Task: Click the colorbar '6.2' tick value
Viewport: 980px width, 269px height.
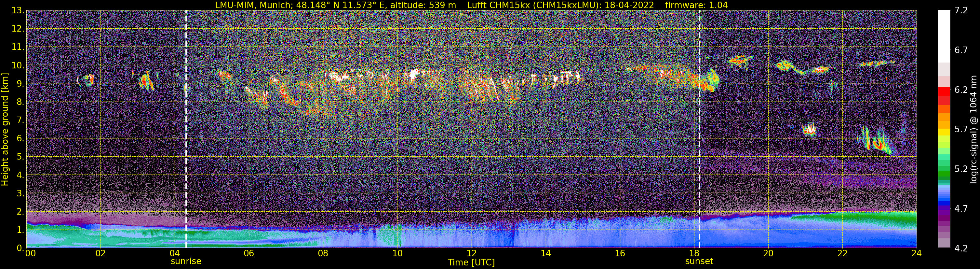Action: 961,90
